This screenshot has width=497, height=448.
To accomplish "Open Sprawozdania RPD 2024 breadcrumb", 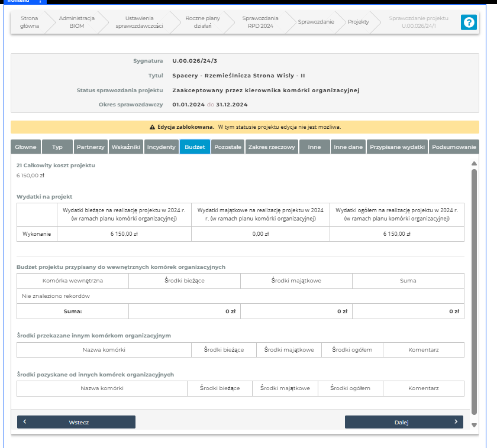I will coord(260,22).
